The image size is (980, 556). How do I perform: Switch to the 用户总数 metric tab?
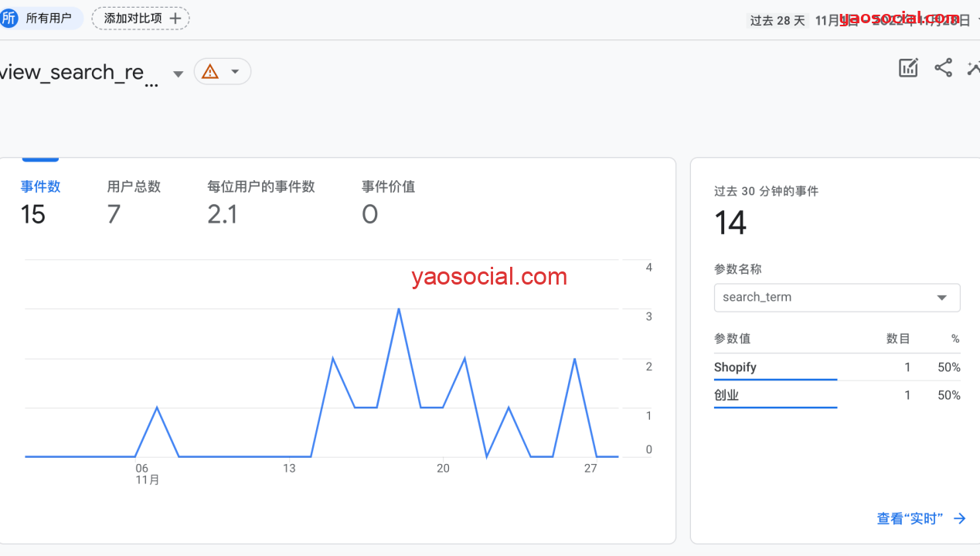(x=134, y=186)
